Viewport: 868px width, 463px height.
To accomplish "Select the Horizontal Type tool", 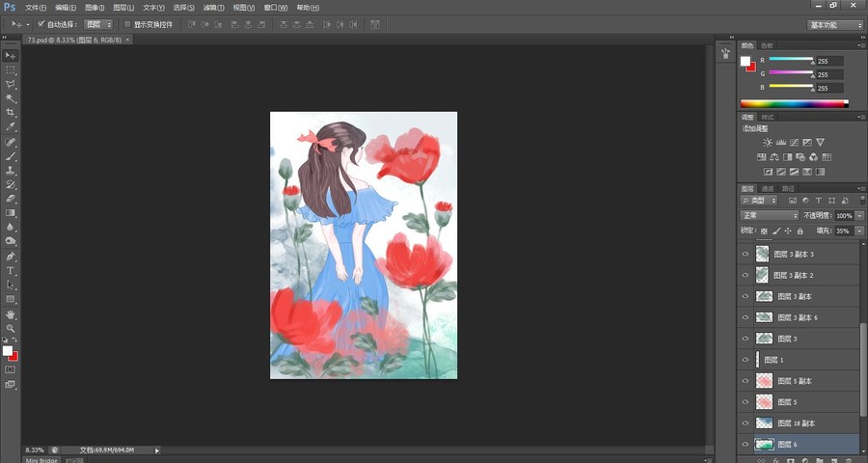I will tap(10, 271).
